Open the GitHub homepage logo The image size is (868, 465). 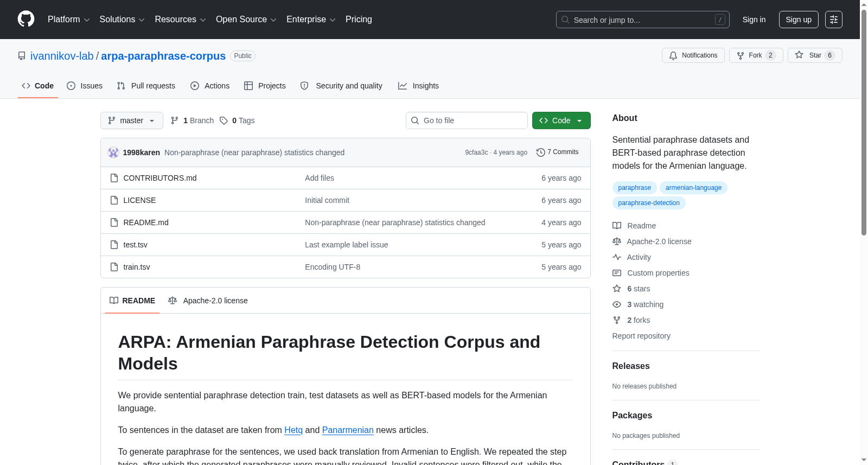pyautogui.click(x=26, y=20)
